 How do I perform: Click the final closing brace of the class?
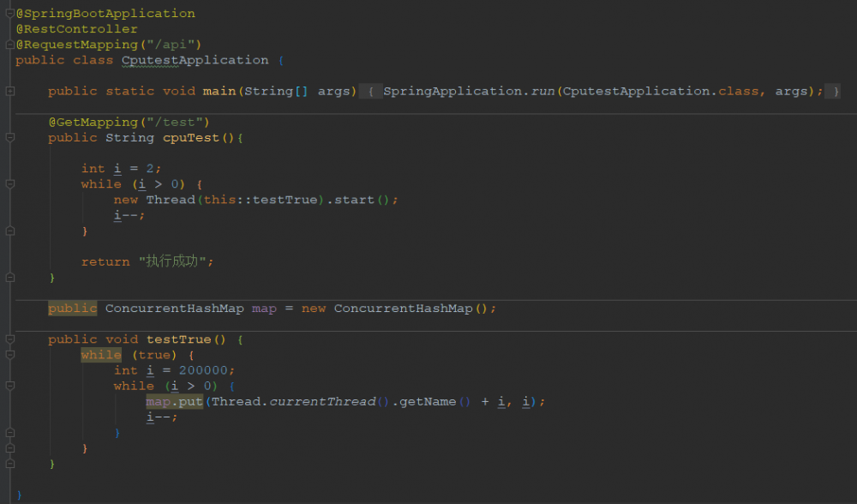(19, 495)
